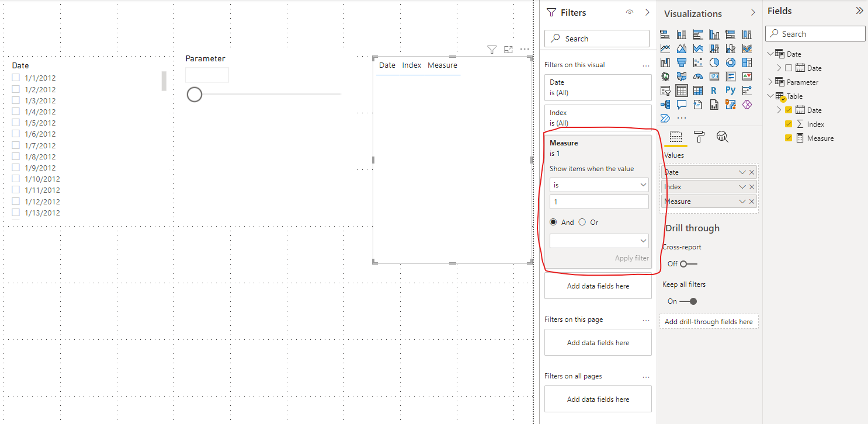Click inside the Filters search box
868x424 pixels.
click(596, 38)
